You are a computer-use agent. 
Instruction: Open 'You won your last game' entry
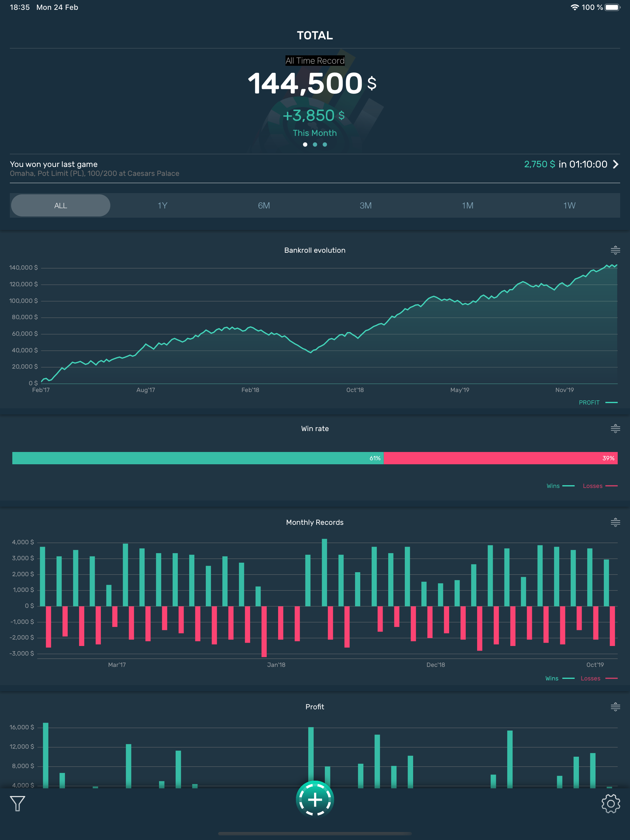[x=315, y=168]
